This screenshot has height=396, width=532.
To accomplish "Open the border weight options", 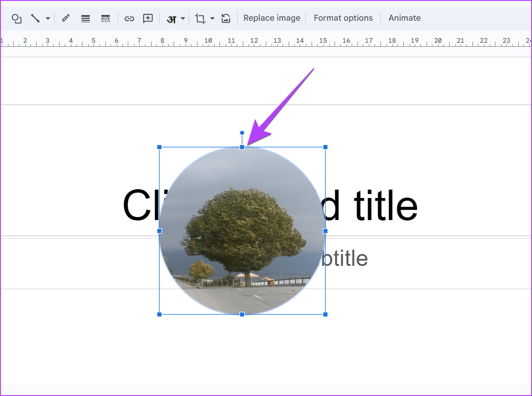I will click(86, 18).
